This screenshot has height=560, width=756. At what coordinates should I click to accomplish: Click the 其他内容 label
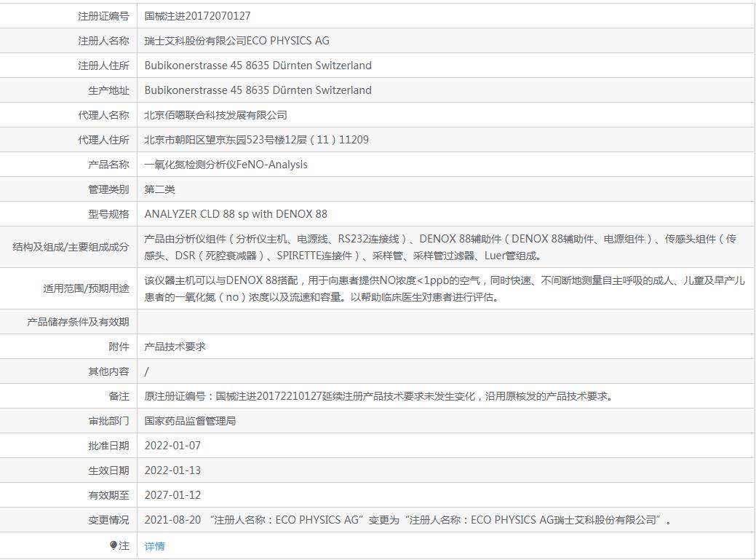point(108,371)
